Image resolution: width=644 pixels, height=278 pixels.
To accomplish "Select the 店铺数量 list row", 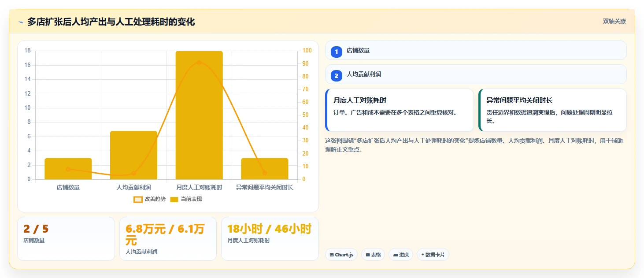I will pyautogui.click(x=476, y=50).
